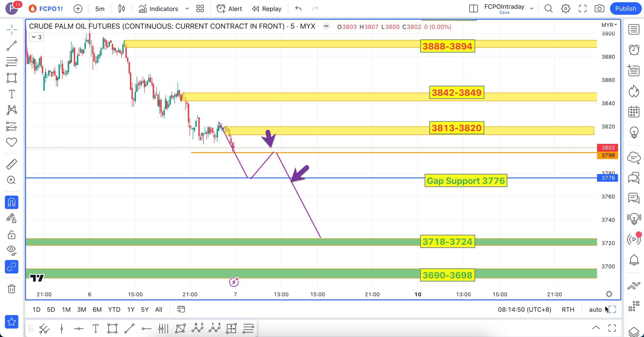The image size is (644, 337).
Task: Remove drawings with the trash icon
Action: (12, 289)
